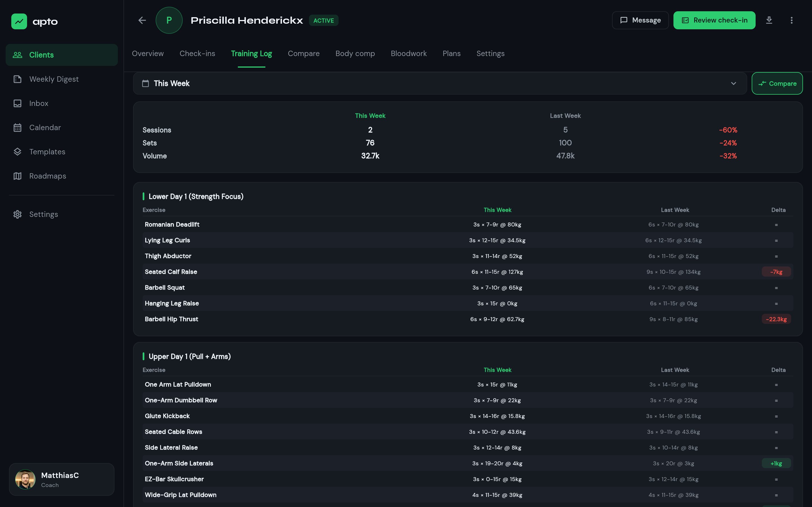Open Templates in the sidebar
812x507 pixels.
47,152
